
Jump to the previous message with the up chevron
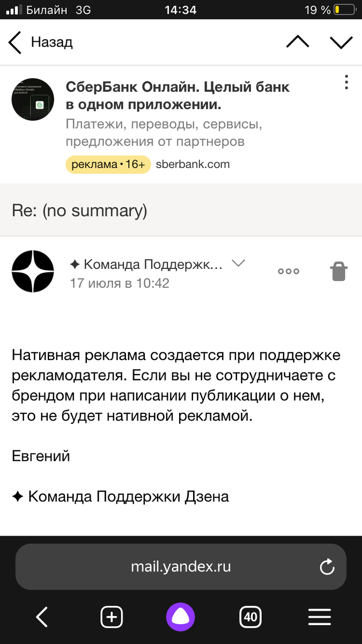click(x=298, y=42)
